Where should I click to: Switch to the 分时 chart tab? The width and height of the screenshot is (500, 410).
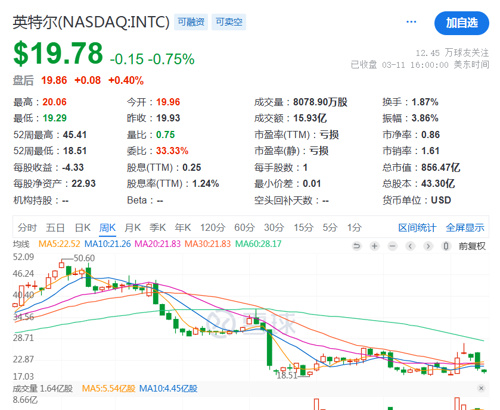coord(27,228)
